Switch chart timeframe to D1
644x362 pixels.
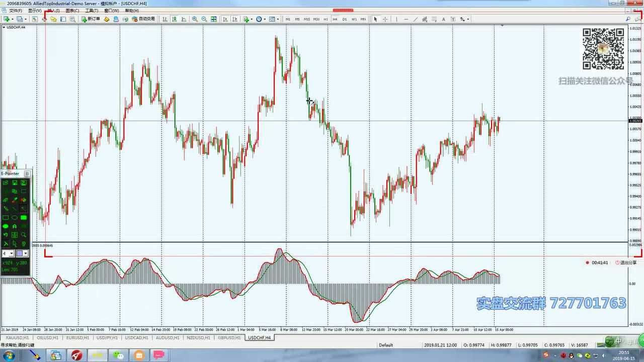[x=344, y=19]
